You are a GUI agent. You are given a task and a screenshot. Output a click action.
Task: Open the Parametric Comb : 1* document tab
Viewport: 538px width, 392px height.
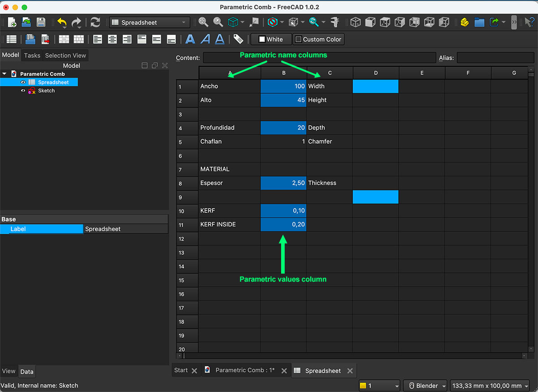[x=245, y=370]
